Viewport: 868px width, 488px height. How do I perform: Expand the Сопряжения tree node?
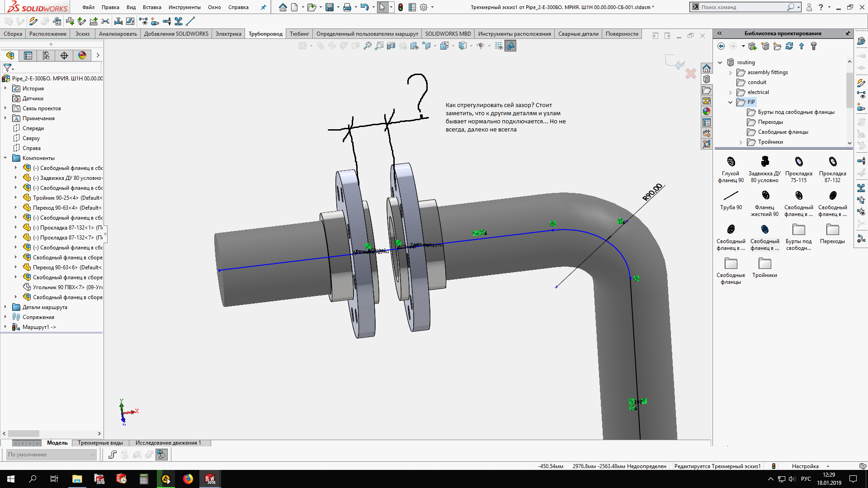pos(5,316)
